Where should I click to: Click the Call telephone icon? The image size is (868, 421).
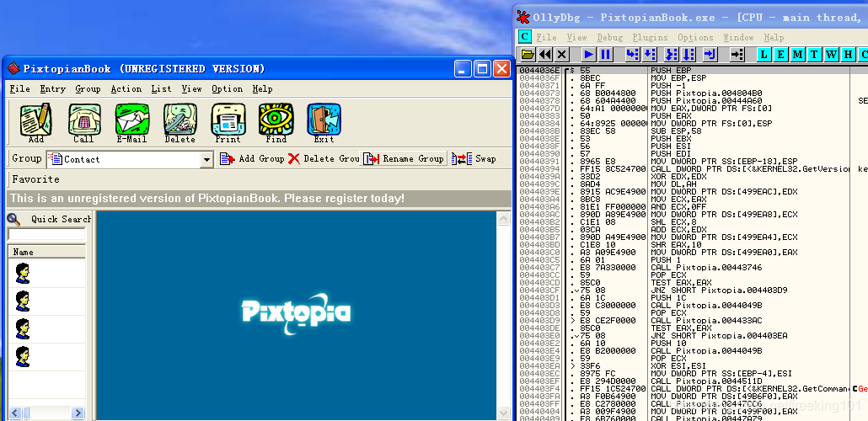[x=84, y=123]
